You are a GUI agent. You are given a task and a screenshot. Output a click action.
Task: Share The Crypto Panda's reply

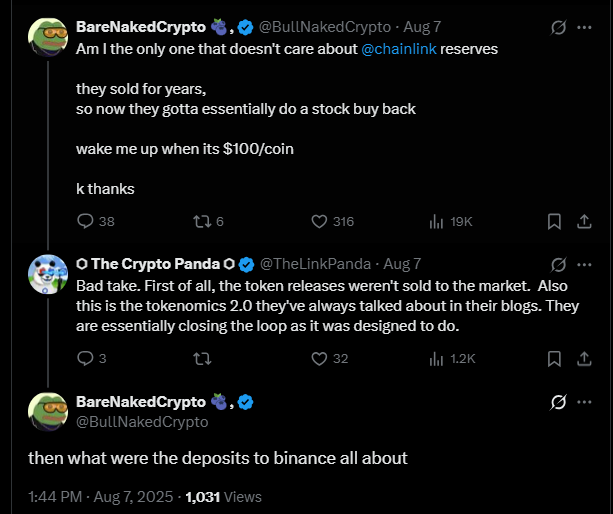tap(586, 358)
